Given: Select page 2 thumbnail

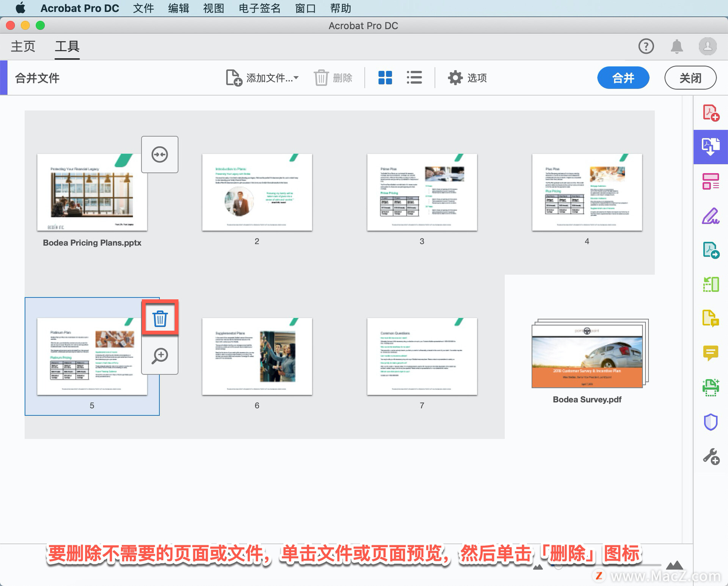Looking at the screenshot, I should [257, 192].
